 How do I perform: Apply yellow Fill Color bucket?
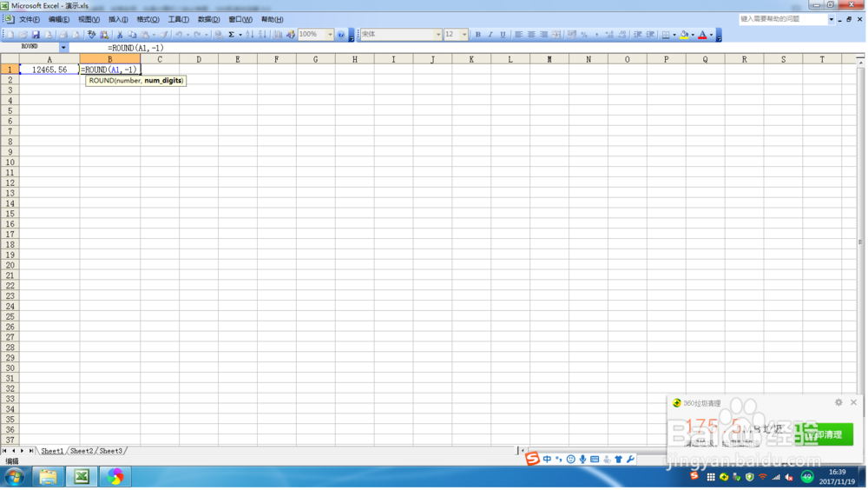click(x=685, y=35)
